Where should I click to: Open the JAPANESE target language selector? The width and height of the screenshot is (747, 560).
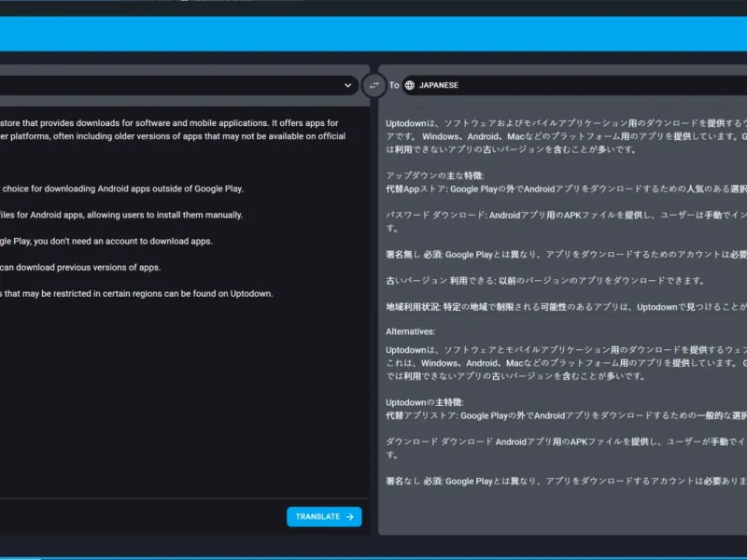click(x=574, y=85)
